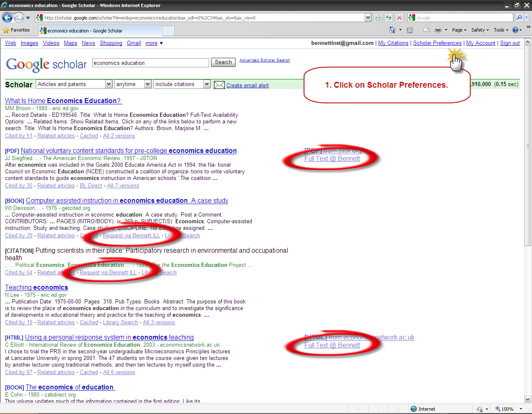Expand the more dropdown link
Viewport: 532px width, 414px height.
point(154,43)
